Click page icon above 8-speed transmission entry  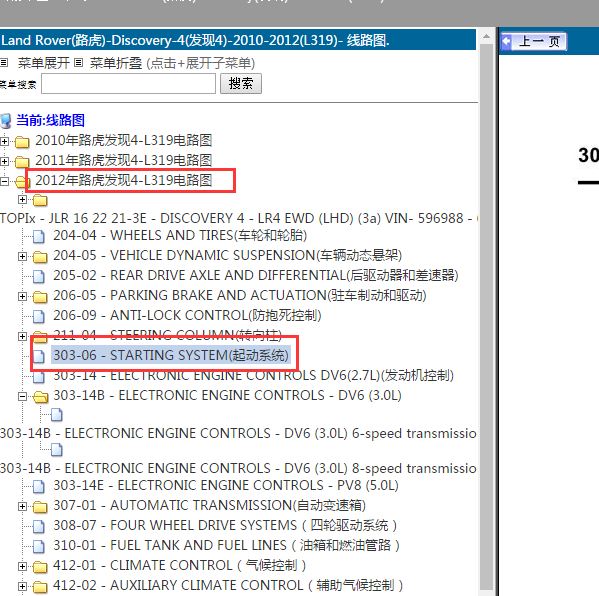coord(57,449)
